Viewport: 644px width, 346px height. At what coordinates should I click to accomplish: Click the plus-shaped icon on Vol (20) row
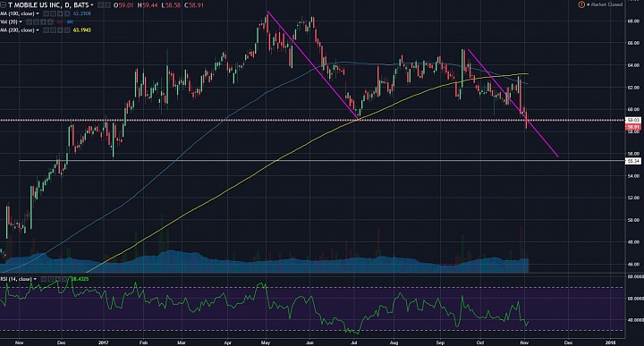(43, 21)
